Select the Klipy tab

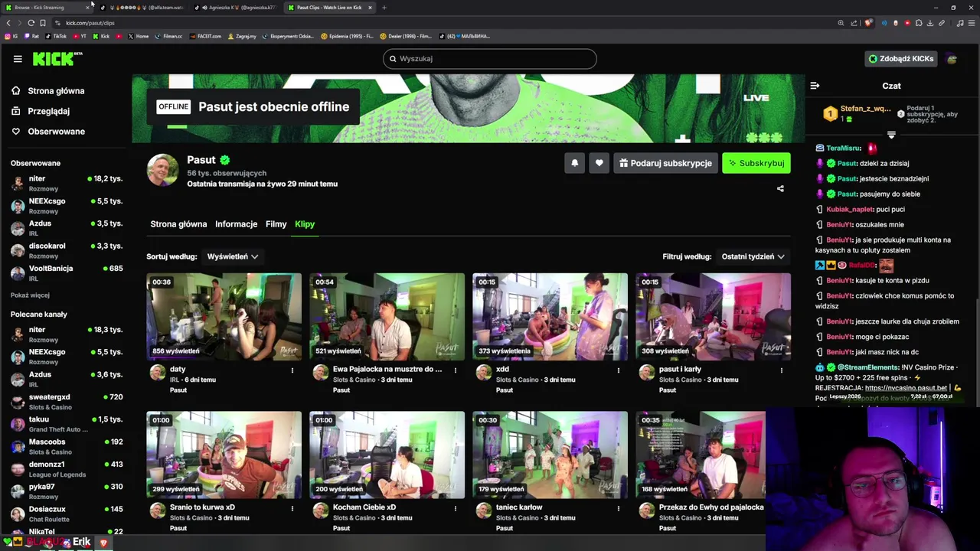[305, 224]
